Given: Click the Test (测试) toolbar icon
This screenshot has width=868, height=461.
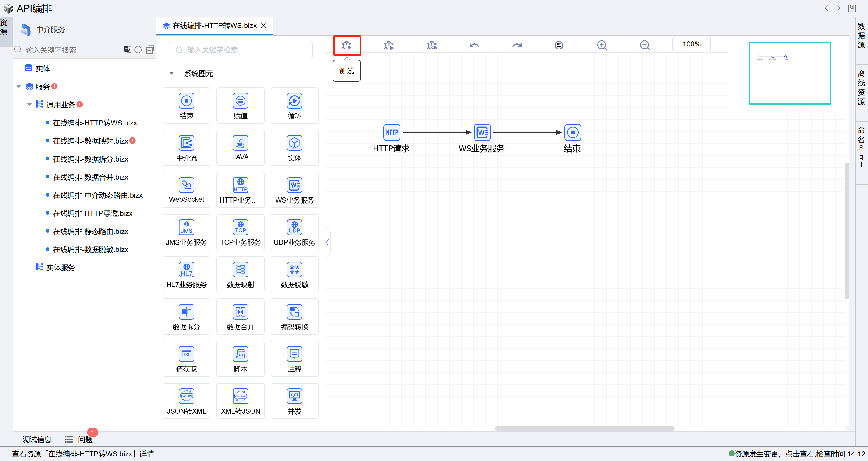Looking at the screenshot, I should coord(346,45).
